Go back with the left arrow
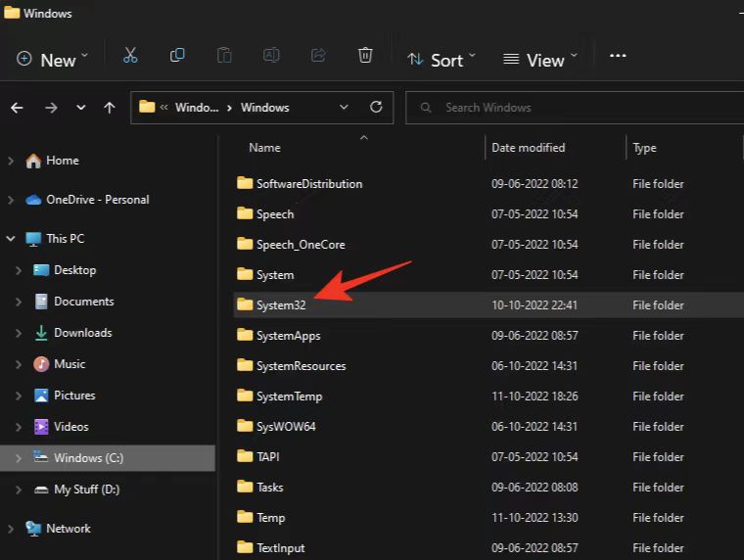744x560 pixels. pyautogui.click(x=17, y=109)
